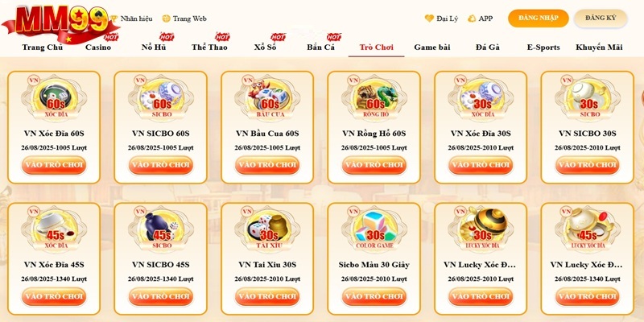Click the ĐĂNG KÝ button
The width and height of the screenshot is (644, 322).
601,19
